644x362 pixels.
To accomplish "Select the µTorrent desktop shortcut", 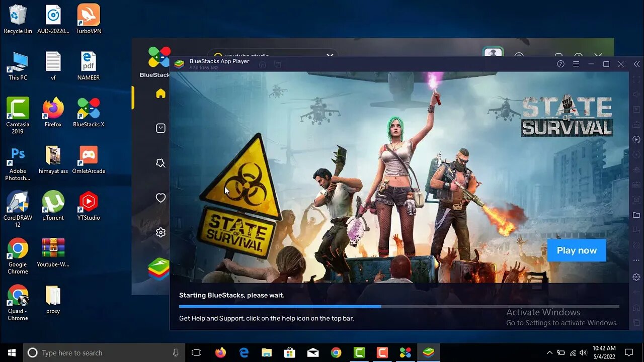I will tap(53, 206).
